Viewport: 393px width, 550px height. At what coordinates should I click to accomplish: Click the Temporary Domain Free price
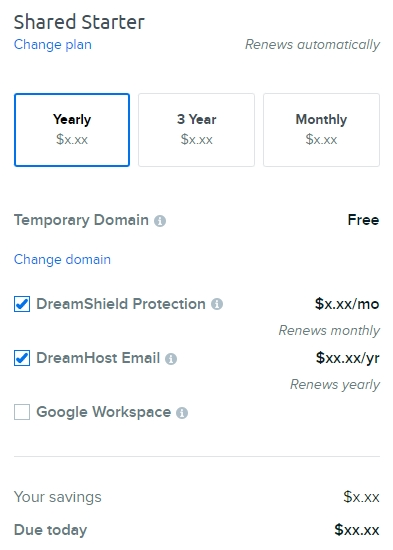[x=364, y=220]
